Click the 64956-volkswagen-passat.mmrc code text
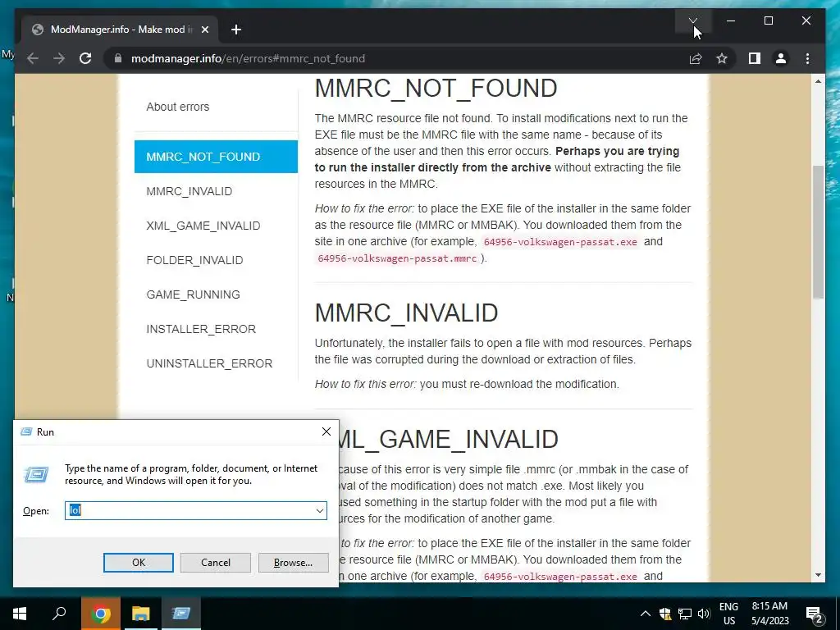 tap(397, 258)
